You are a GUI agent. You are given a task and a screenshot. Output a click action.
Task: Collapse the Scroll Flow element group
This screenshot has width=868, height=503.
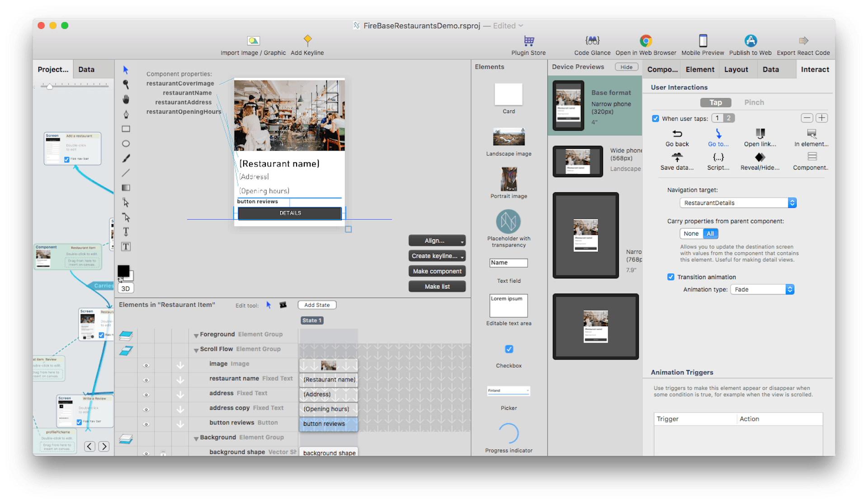[196, 350]
